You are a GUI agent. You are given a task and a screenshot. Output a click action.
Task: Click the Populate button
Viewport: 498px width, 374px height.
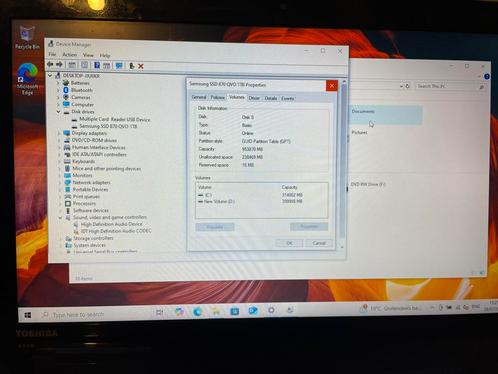click(x=215, y=227)
